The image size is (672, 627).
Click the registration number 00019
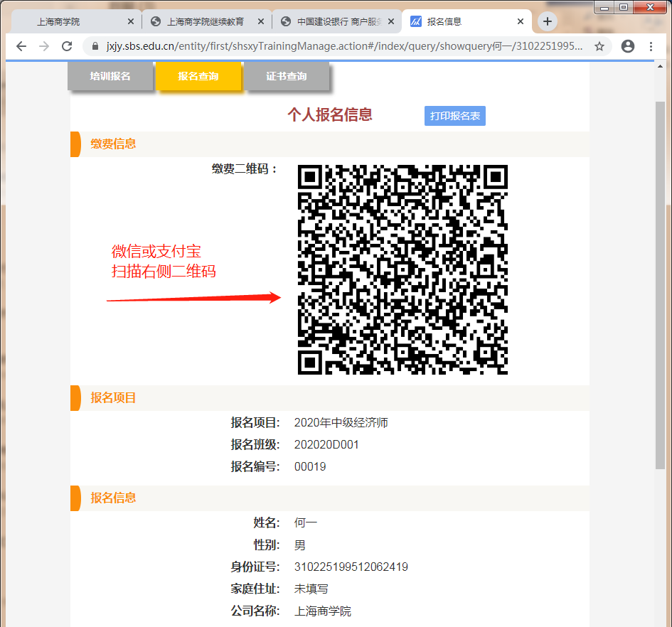310,467
